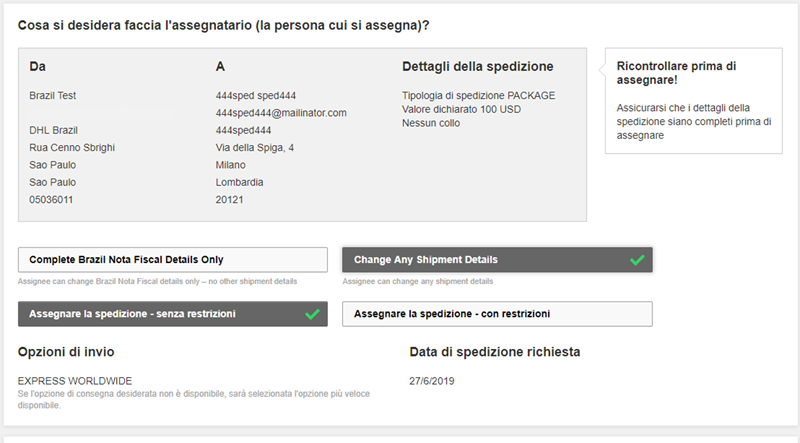Click the Ricontrollare prima di assegnare tip box

click(693, 101)
